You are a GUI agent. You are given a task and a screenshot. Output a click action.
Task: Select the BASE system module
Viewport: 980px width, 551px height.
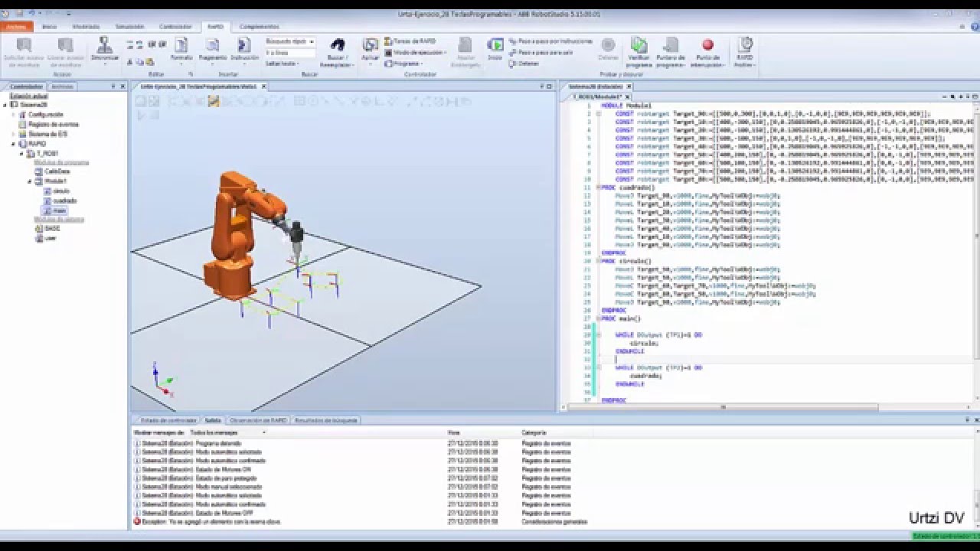pyautogui.click(x=47, y=228)
